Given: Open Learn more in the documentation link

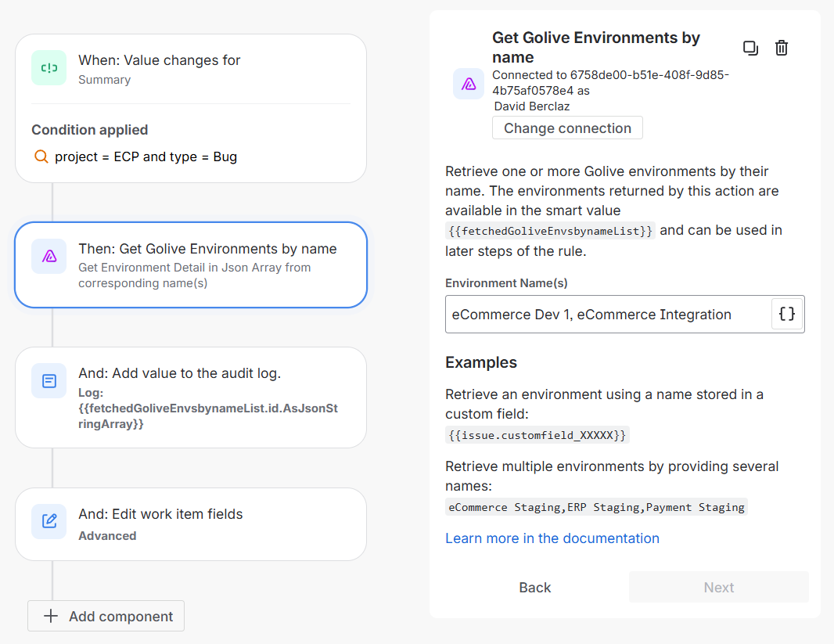Looking at the screenshot, I should click(552, 538).
